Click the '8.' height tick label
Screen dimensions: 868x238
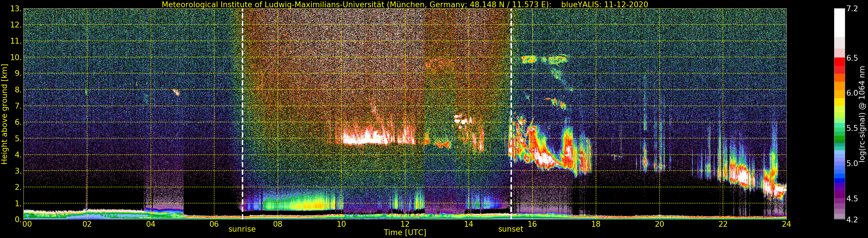click(x=18, y=90)
